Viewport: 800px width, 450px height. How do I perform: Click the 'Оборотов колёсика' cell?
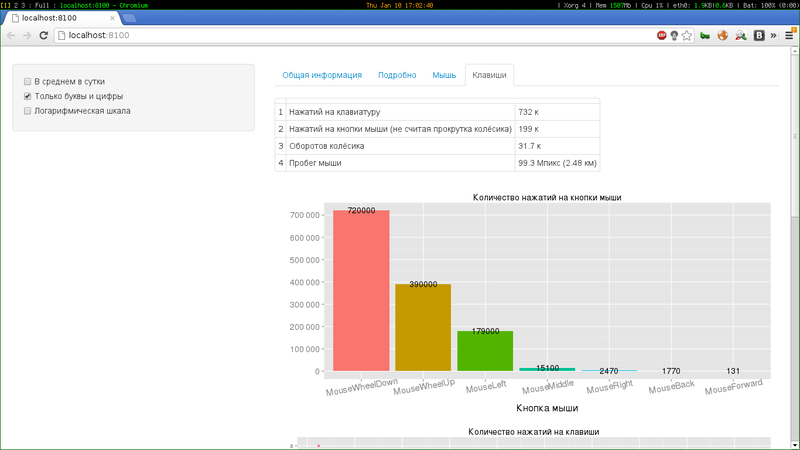(401, 146)
